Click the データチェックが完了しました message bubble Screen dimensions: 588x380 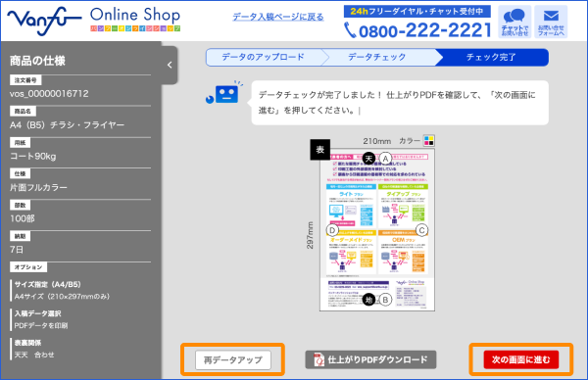[x=400, y=103]
